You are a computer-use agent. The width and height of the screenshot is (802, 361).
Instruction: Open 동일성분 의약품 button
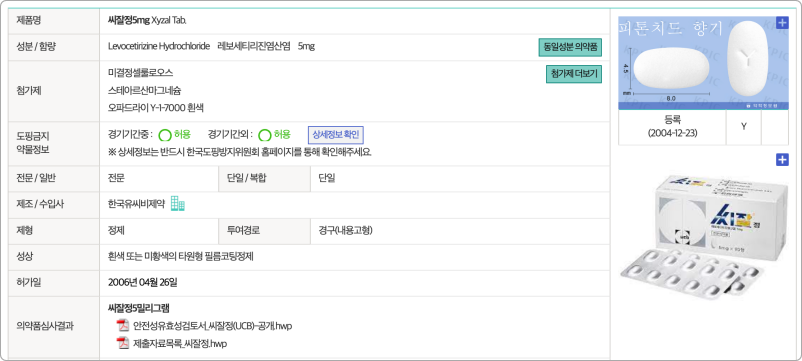pos(570,47)
